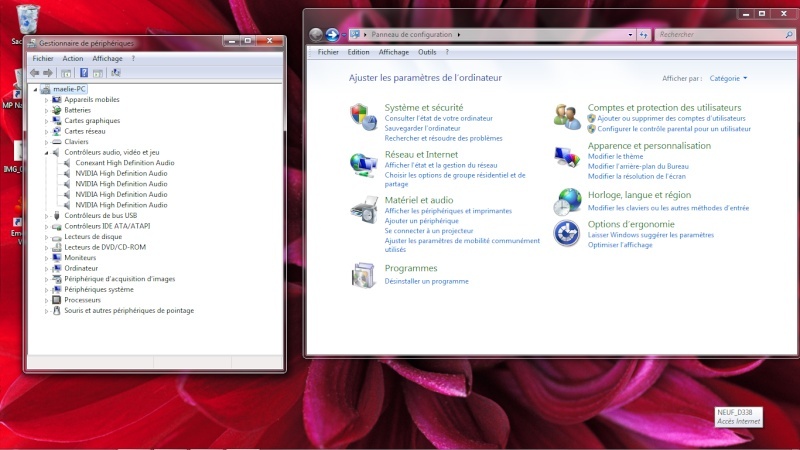Collapse the Contrôleurs audio, vidéo et jeu node
The width and height of the screenshot is (800, 450).
pyautogui.click(x=46, y=153)
